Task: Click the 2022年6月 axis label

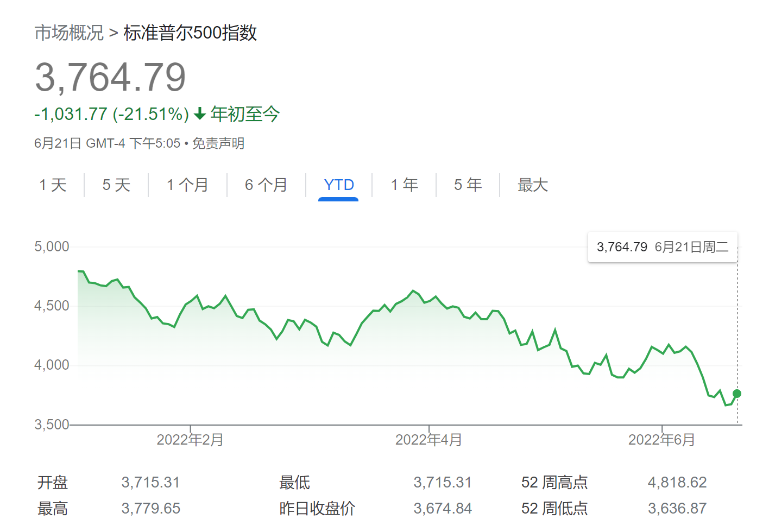Action: (x=661, y=440)
